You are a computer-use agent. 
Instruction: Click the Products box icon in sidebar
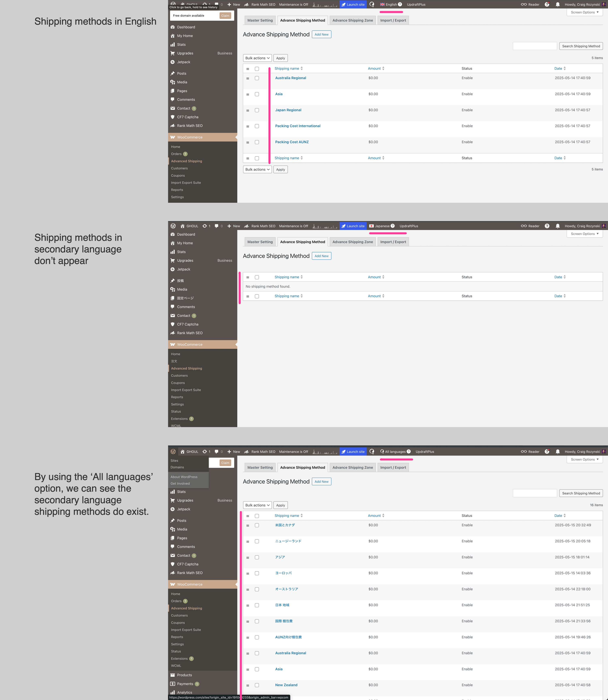(173, 675)
